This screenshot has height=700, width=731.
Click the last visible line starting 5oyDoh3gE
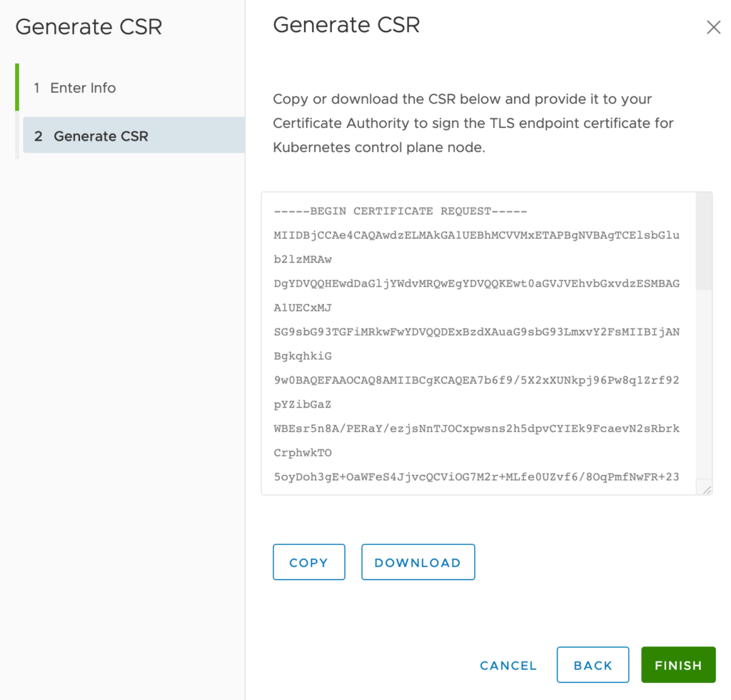(x=476, y=476)
